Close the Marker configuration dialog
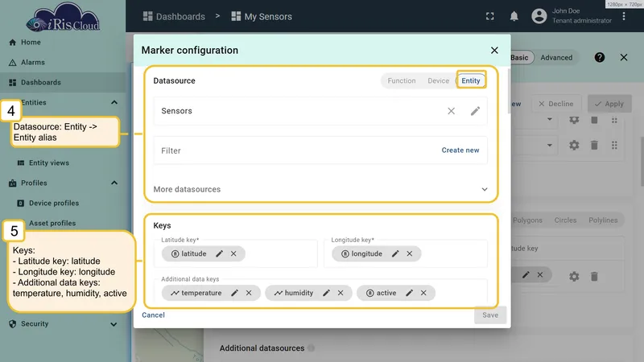The image size is (644, 362). pos(494,51)
